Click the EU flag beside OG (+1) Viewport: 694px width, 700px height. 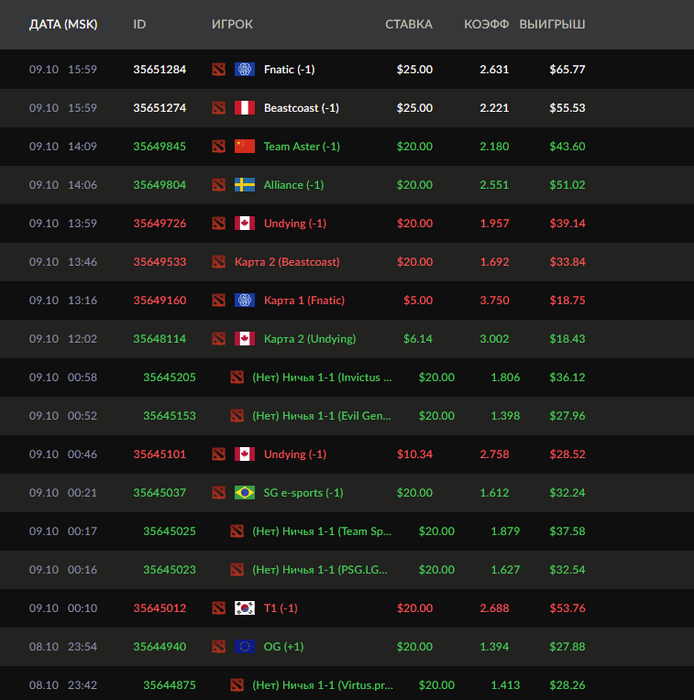[244, 647]
